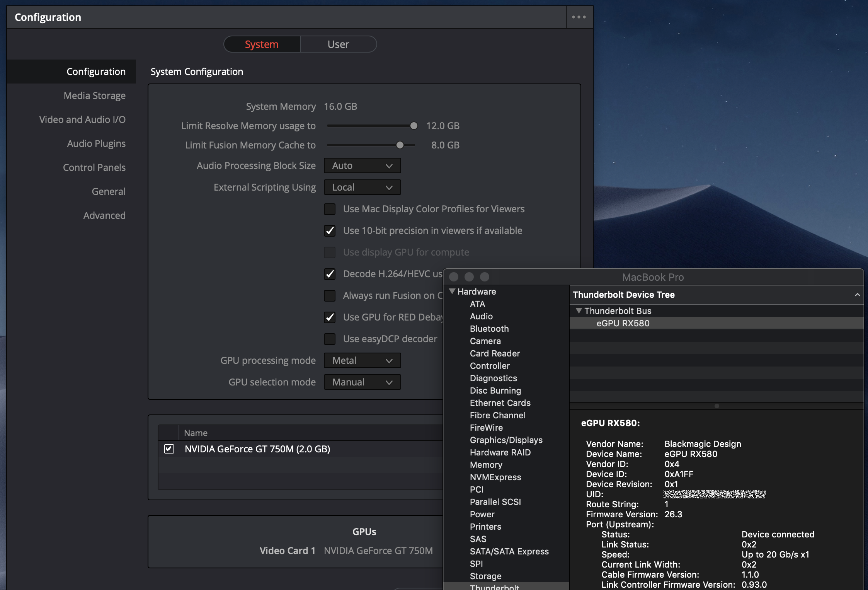Image resolution: width=868 pixels, height=590 pixels.
Task: Click the Configuration sidebar icon
Action: tap(95, 71)
